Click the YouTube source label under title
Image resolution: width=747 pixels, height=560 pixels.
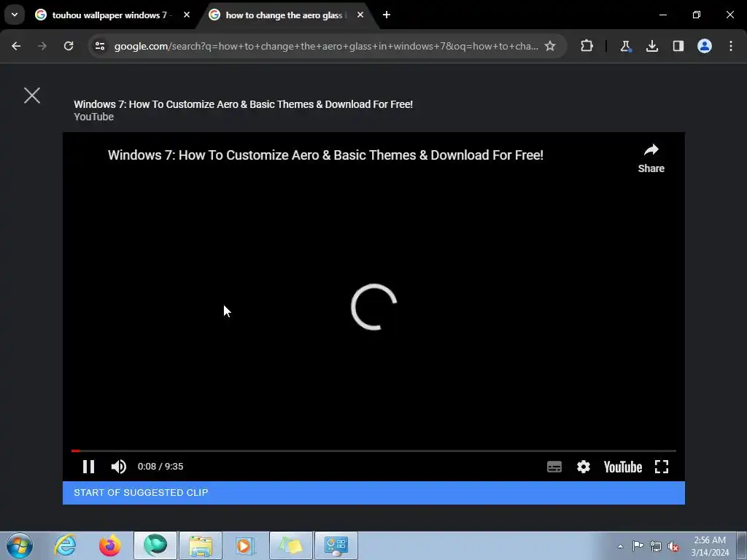tap(94, 117)
